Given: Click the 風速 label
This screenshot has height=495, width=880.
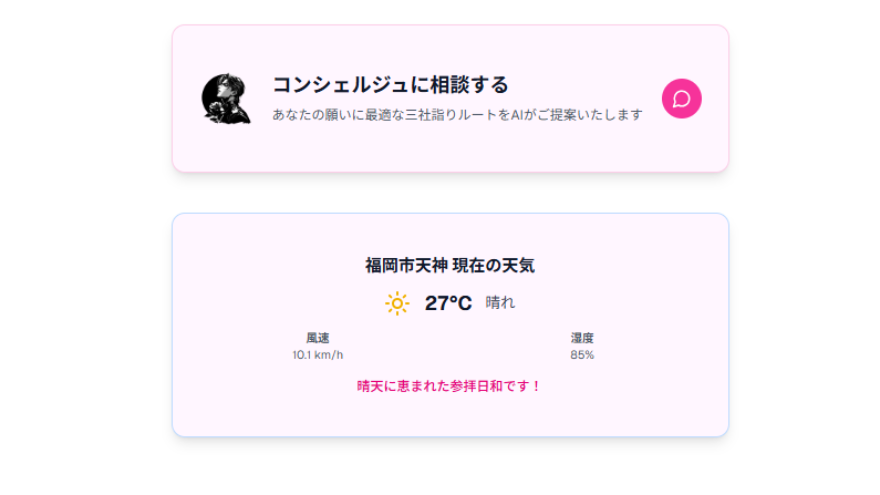Looking at the screenshot, I should coord(318,338).
